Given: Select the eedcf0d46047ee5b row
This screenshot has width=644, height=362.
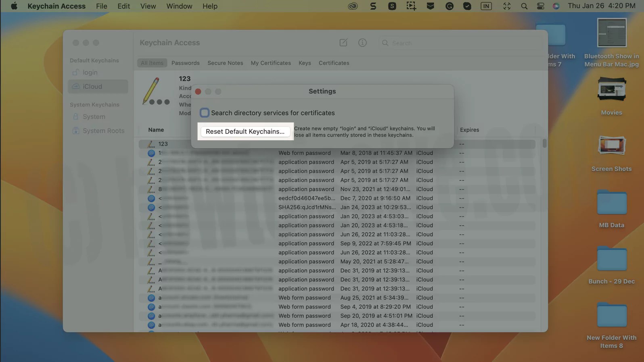Looking at the screenshot, I should (337, 198).
